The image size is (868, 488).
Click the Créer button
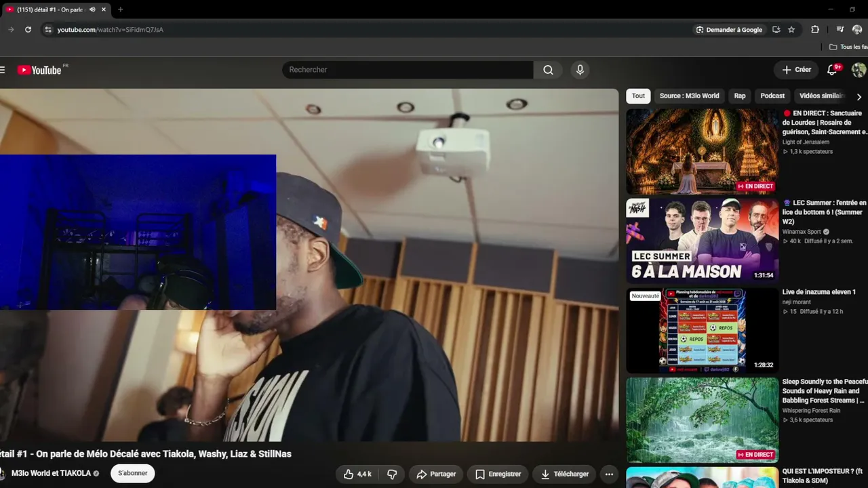[796, 70]
